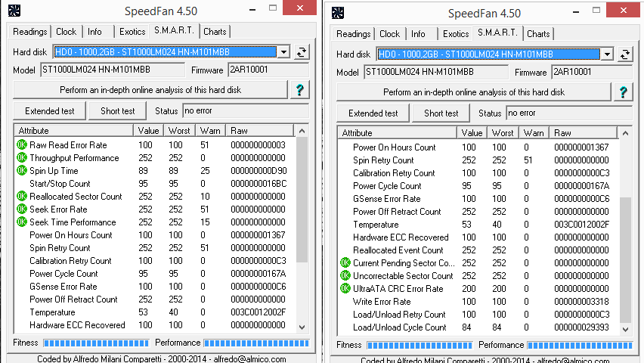
Task: Select S.M.A.R.T. tab in right window
Action: click(x=497, y=33)
